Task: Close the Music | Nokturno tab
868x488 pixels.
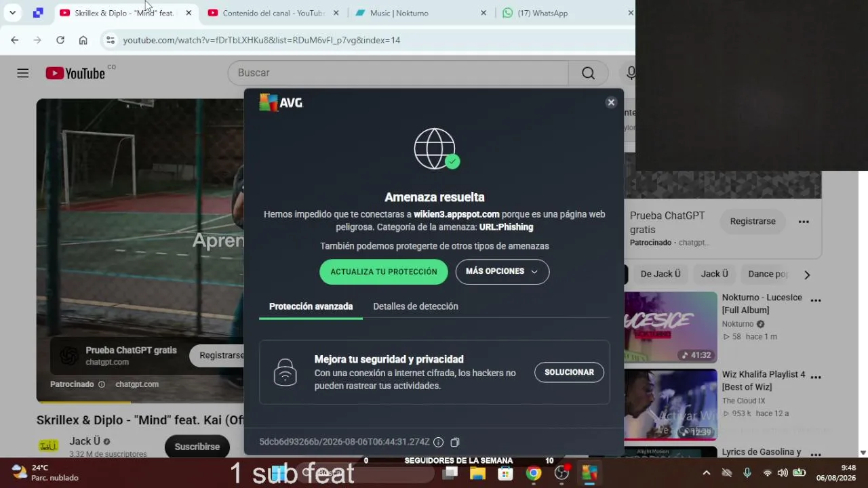Action: (484, 13)
